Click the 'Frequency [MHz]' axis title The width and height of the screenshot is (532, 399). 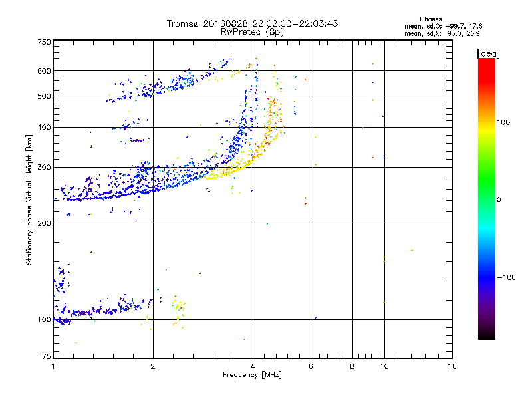(252, 375)
